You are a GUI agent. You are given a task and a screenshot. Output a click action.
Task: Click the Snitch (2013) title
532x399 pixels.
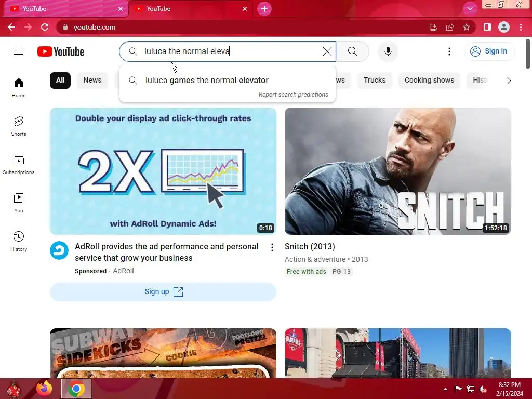click(x=310, y=247)
